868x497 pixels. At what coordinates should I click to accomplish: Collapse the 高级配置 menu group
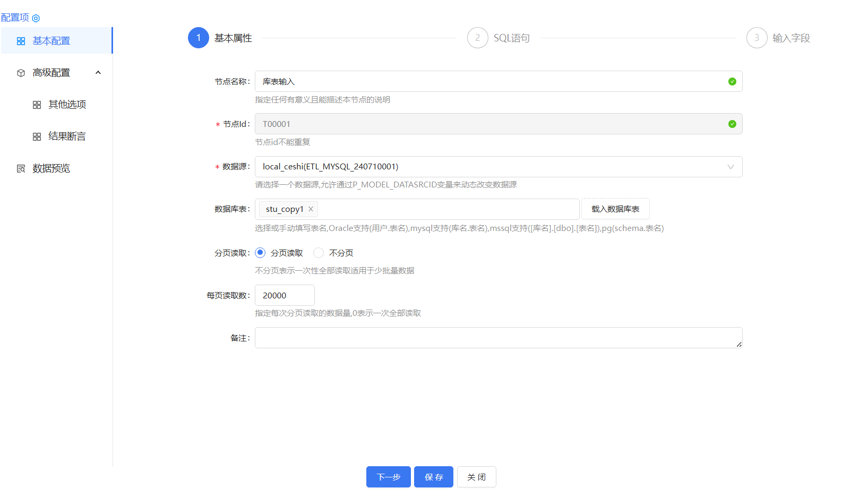tap(98, 73)
